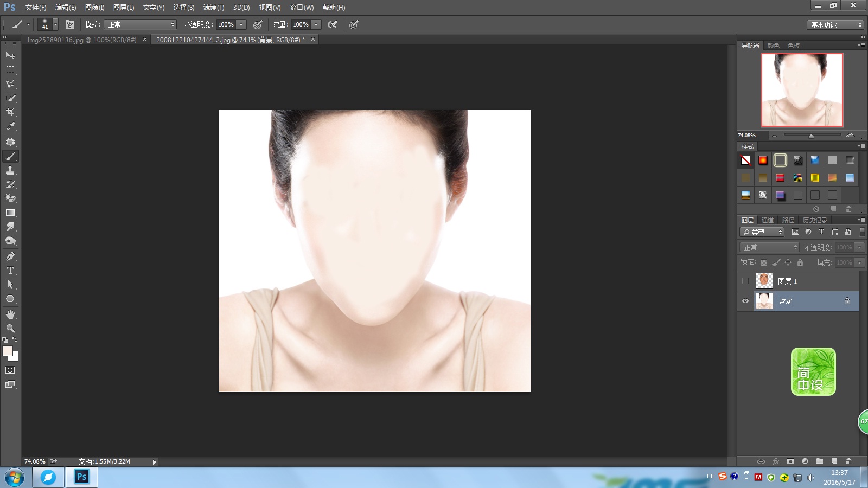
Task: Reset default foreground and background colors
Action: [5, 340]
